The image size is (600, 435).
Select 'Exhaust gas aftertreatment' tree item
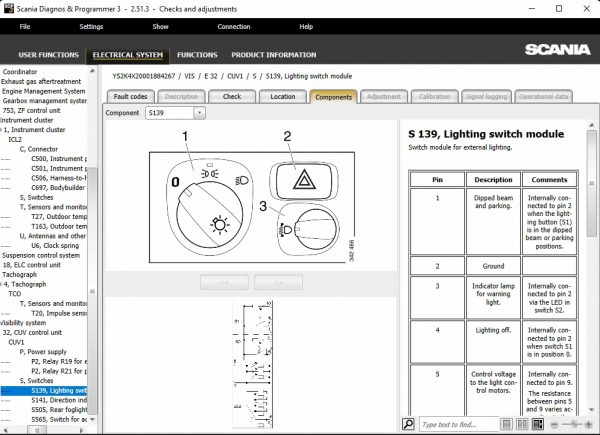(x=41, y=81)
